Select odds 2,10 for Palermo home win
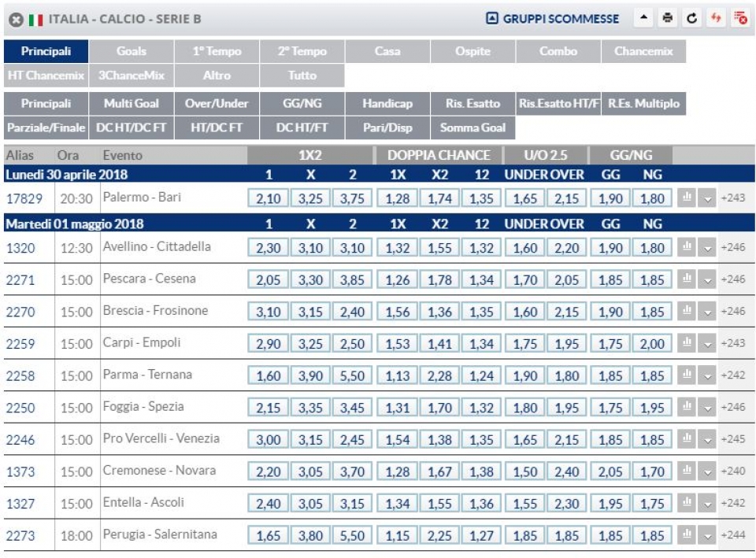This screenshot has height=558, width=756. click(x=268, y=198)
